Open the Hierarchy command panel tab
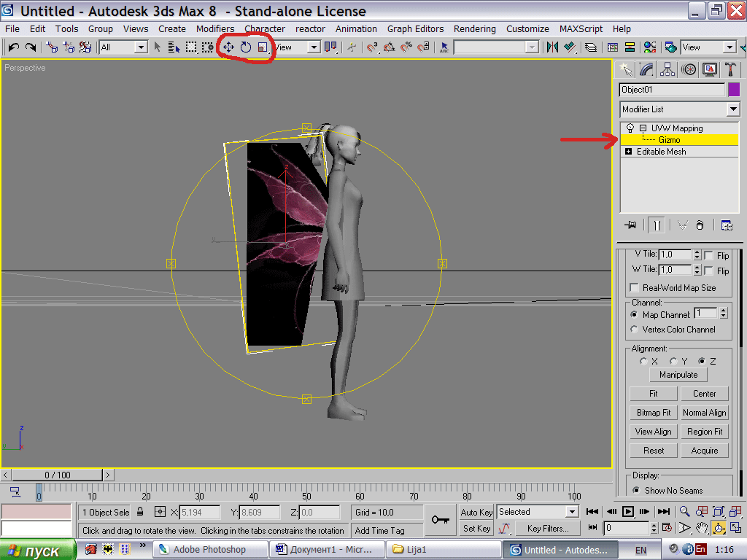The image size is (747, 560). pos(667,70)
